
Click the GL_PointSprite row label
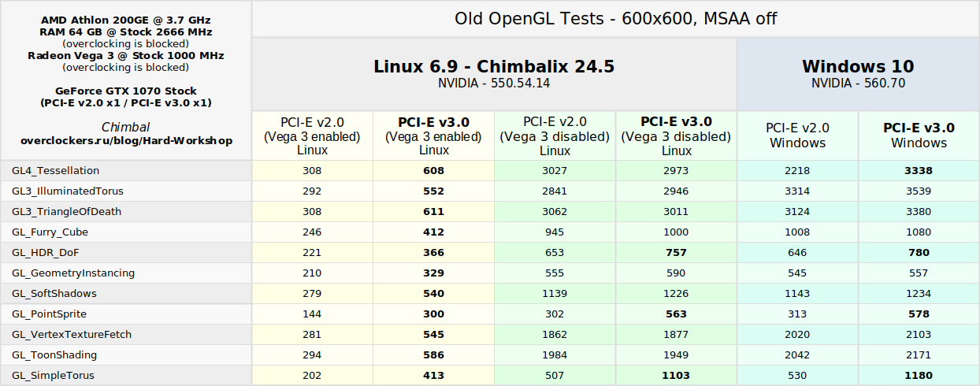coord(49,314)
